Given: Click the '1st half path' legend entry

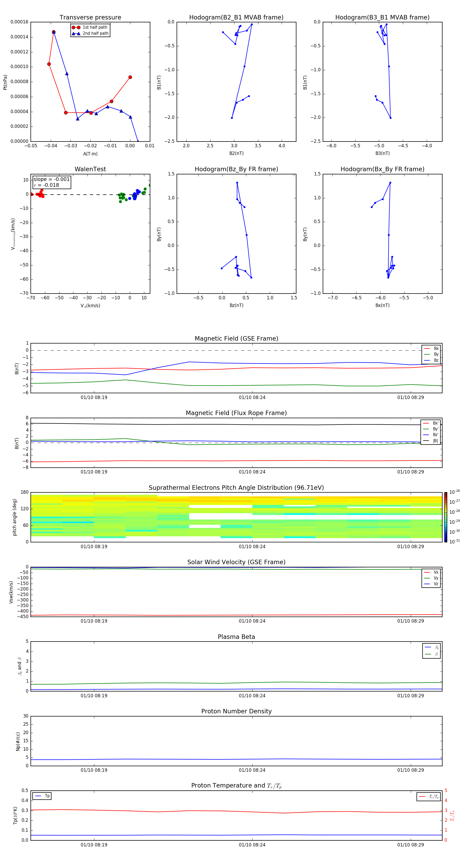Looking at the screenshot, I should tap(90, 27).
